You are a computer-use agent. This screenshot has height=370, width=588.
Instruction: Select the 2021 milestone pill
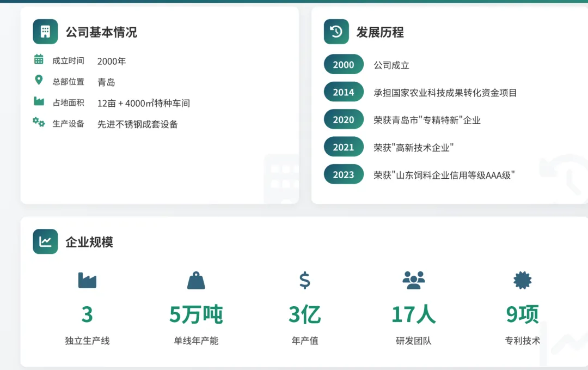[344, 147]
